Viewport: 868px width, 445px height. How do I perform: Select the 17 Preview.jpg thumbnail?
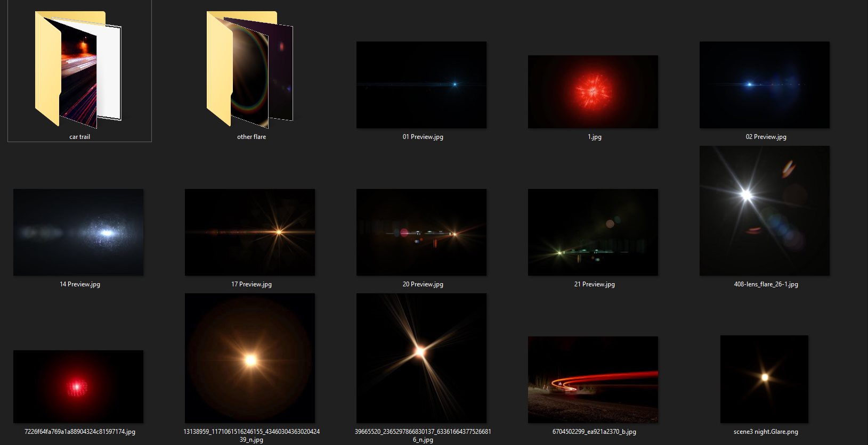pyautogui.click(x=250, y=232)
